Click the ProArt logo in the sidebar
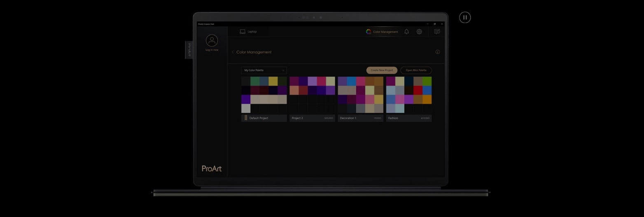Screen dimensions: 644x217 coord(212,168)
